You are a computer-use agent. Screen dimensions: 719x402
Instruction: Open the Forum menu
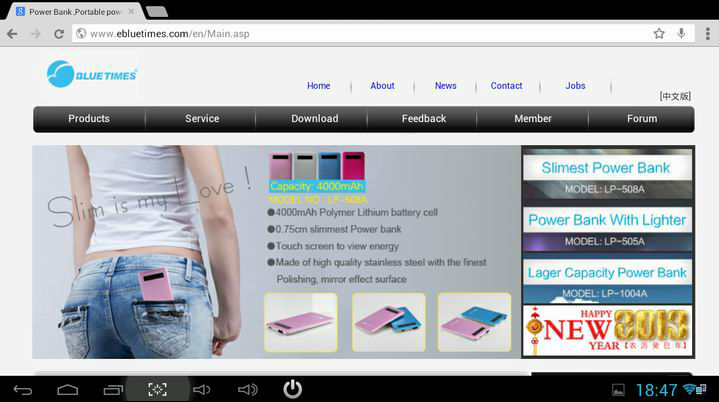pos(642,119)
